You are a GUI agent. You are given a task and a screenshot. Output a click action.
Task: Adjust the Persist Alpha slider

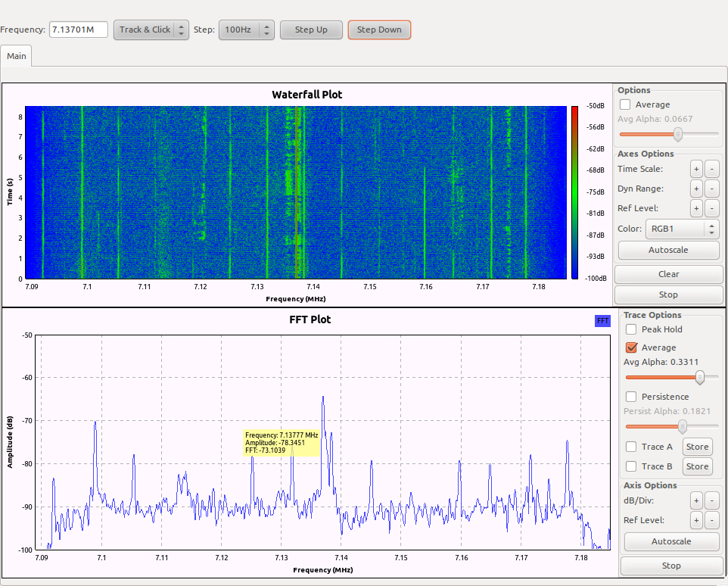tap(672, 426)
